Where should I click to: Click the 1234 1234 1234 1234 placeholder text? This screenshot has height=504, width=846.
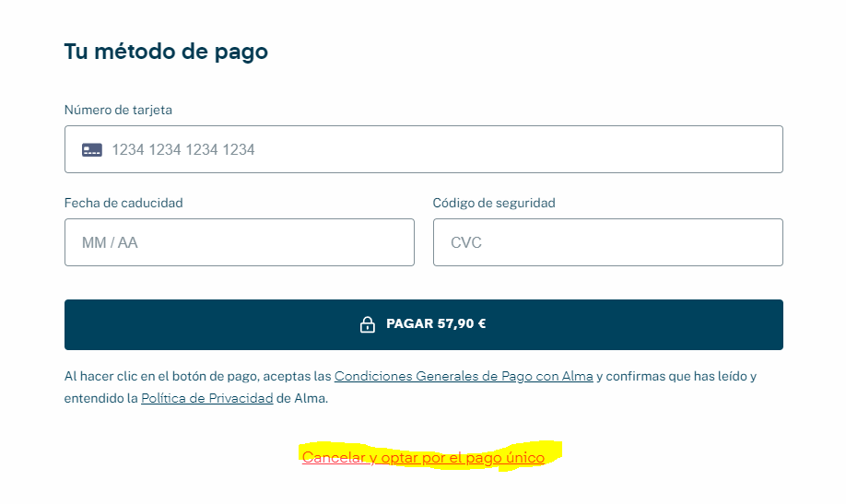tap(183, 150)
